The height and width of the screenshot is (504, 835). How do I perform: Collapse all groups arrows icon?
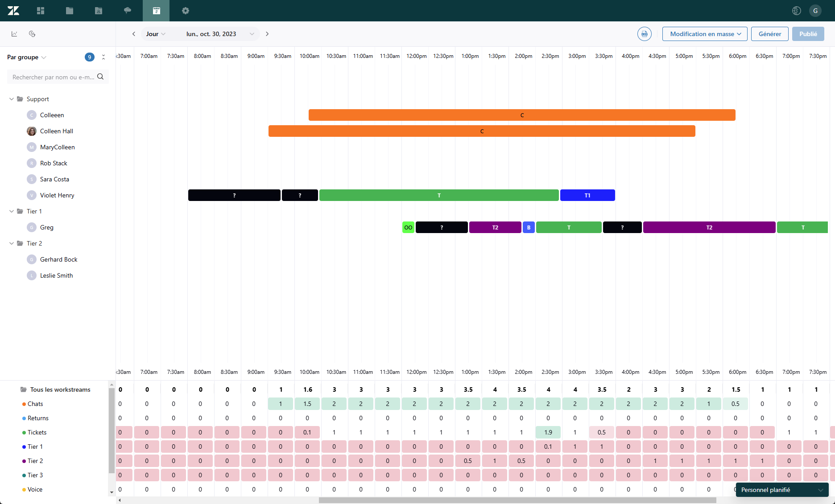pyautogui.click(x=103, y=57)
